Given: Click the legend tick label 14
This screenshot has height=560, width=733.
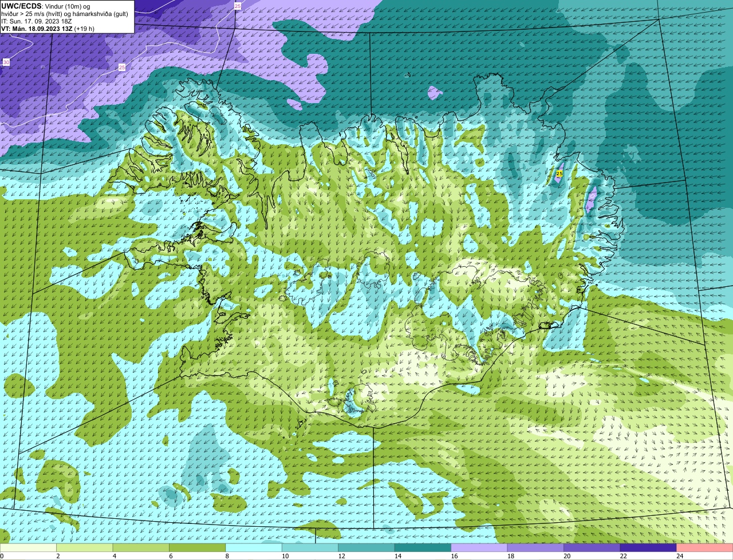Looking at the screenshot, I should click(397, 556).
